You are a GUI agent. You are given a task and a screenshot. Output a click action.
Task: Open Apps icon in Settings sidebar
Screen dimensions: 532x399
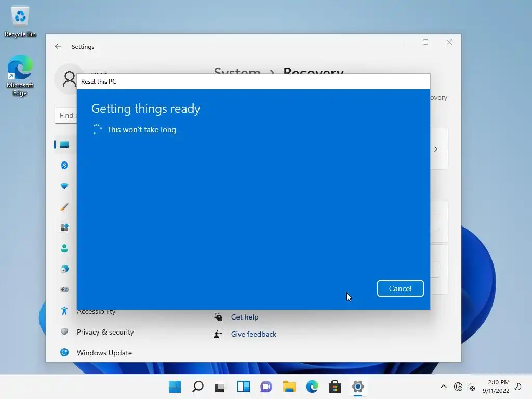[x=64, y=228]
